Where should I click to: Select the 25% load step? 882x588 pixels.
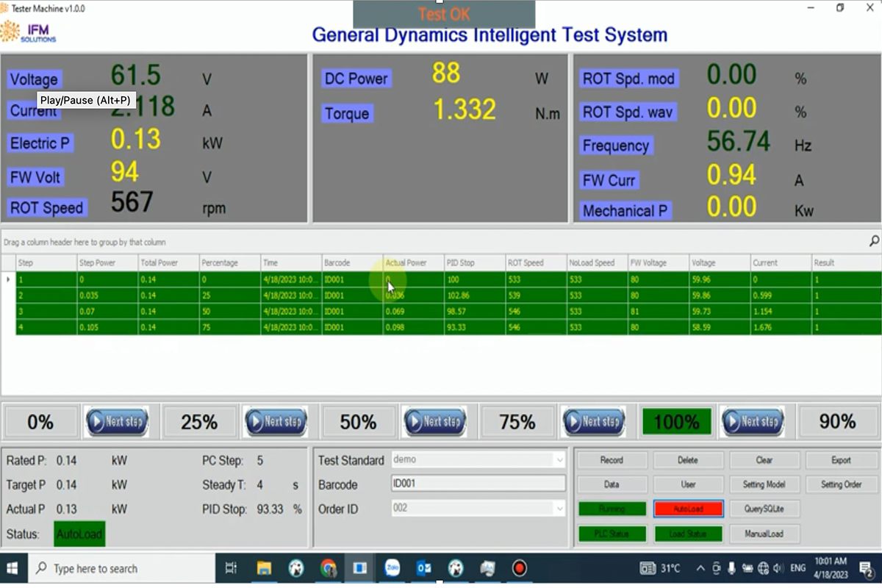point(199,422)
